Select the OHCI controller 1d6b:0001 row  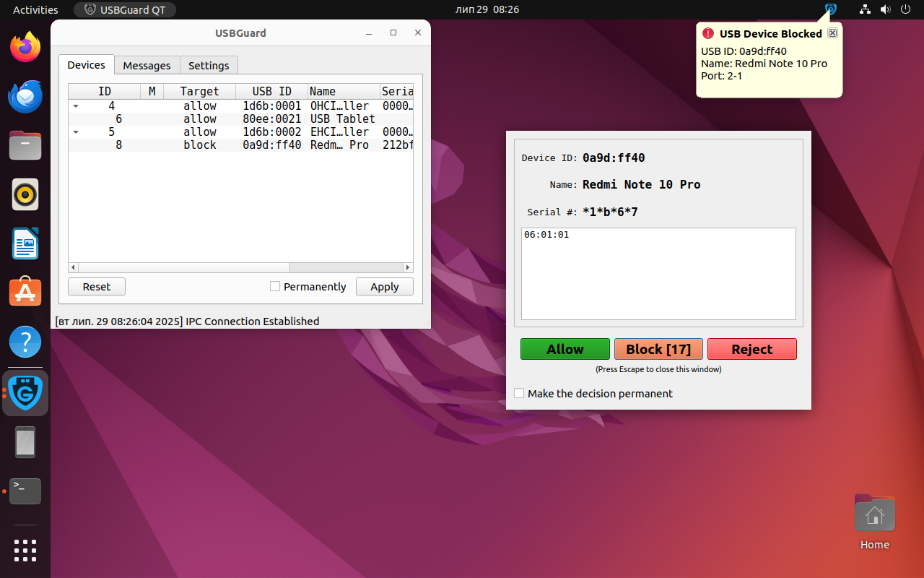click(x=240, y=106)
